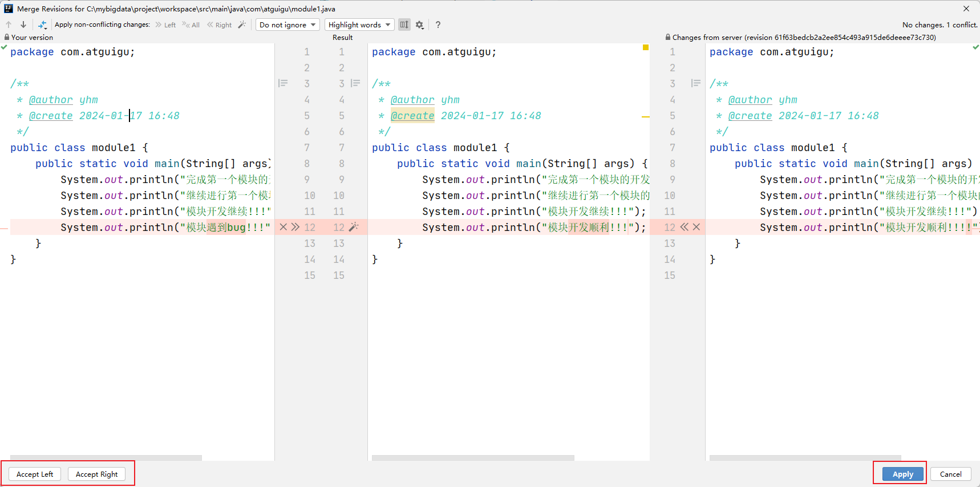Toggle doc comment marker in right gutter
This screenshot has width=980, height=487.
[695, 83]
